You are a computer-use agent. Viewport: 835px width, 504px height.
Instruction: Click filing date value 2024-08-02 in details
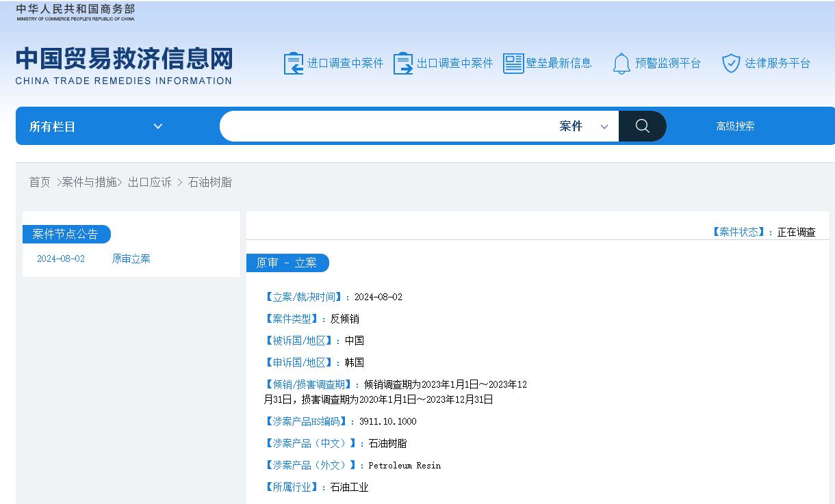[378, 297]
